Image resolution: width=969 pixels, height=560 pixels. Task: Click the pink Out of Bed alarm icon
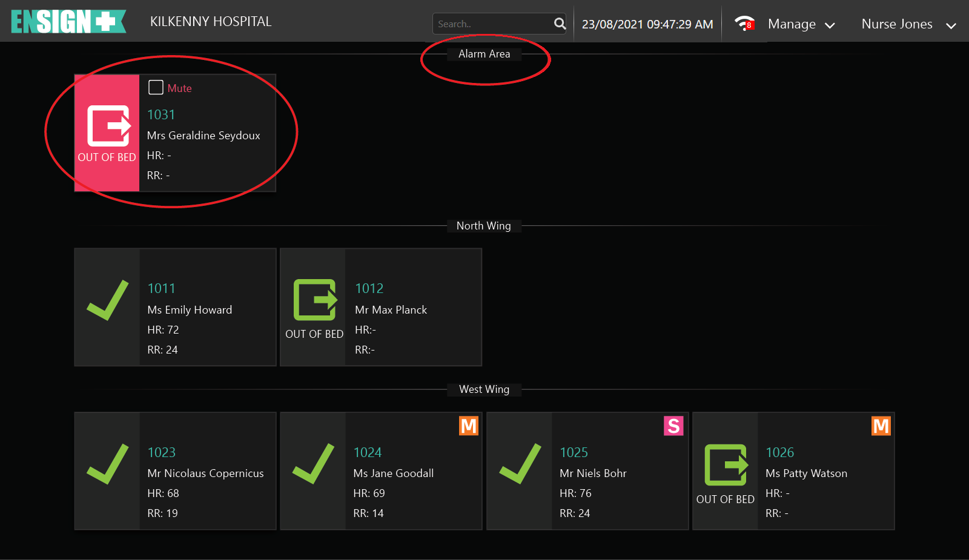tap(108, 126)
